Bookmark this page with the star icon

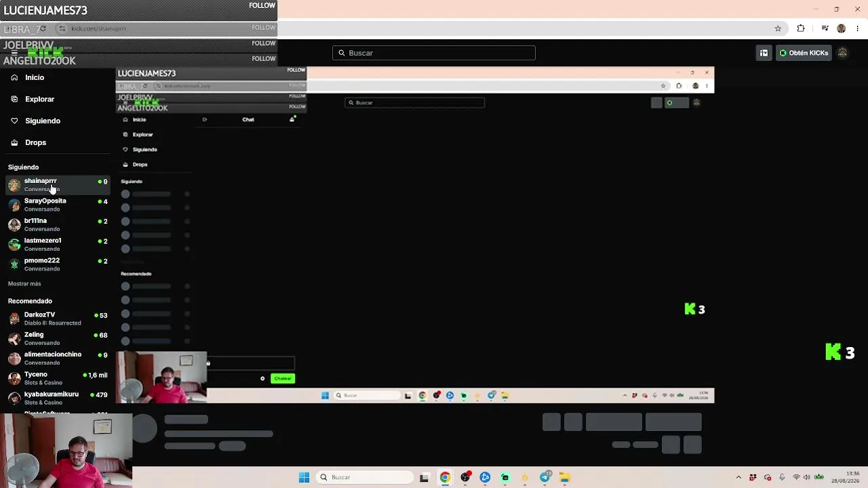tap(778, 28)
